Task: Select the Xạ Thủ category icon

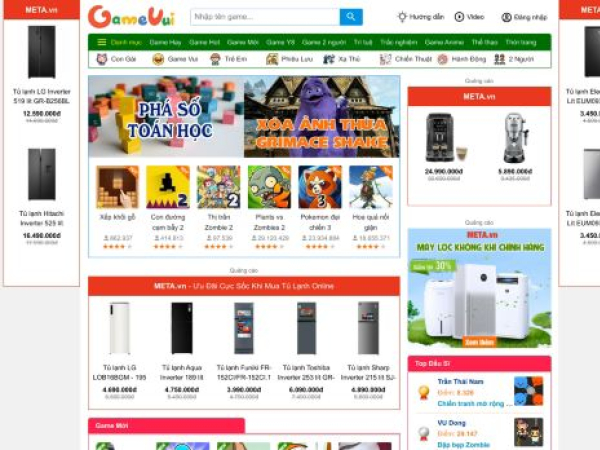Action: (x=329, y=59)
